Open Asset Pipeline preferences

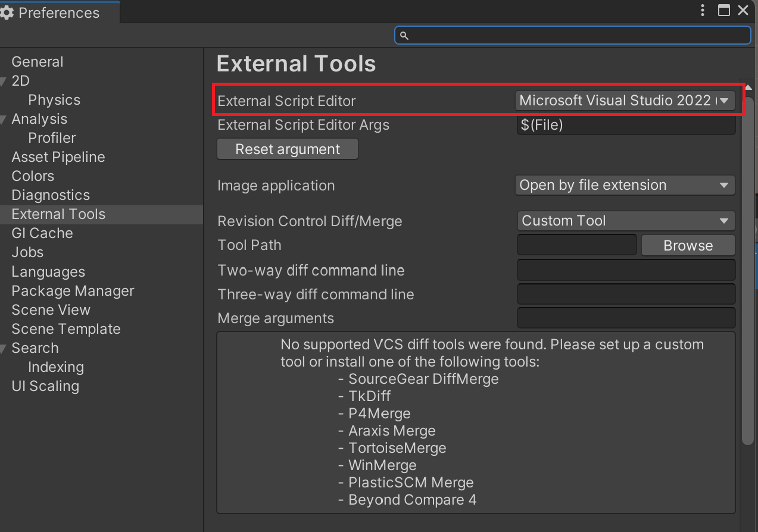pos(58,157)
